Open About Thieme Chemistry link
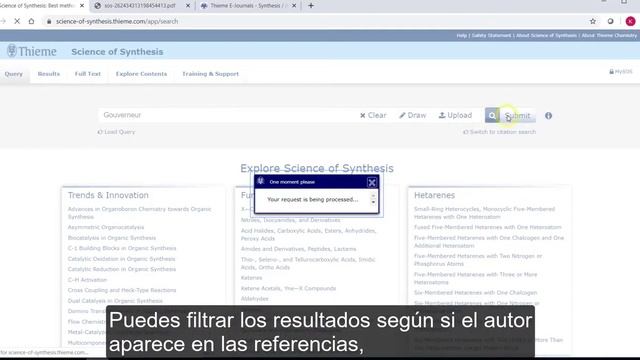Image resolution: width=640 pixels, height=360 pixels. [x=609, y=36]
